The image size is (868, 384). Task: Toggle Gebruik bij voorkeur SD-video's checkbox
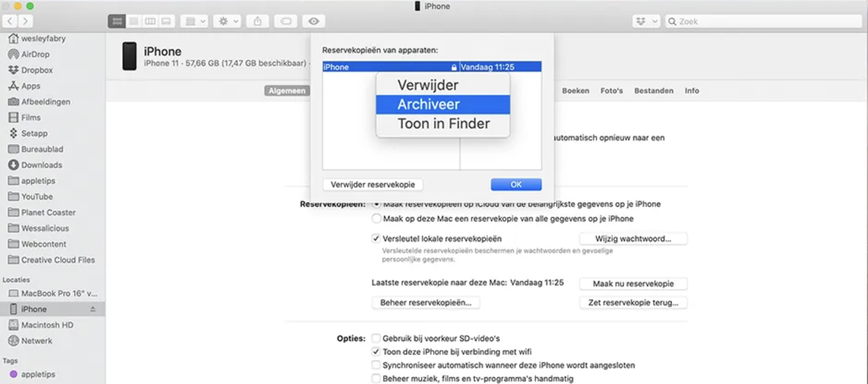(x=376, y=338)
